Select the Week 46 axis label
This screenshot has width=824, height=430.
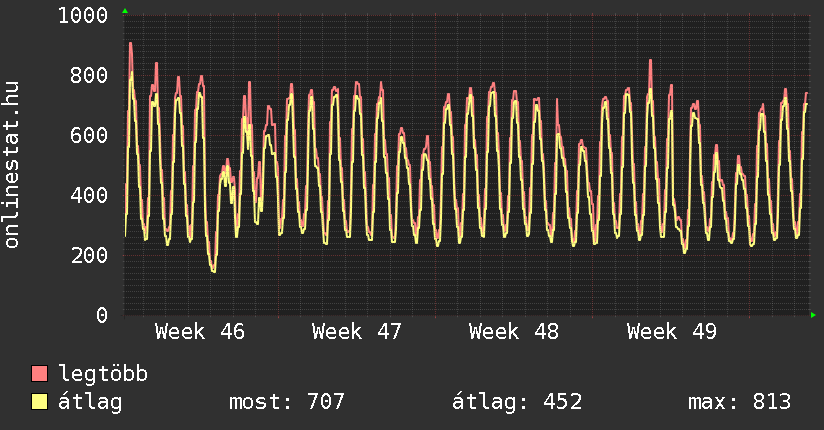tap(200, 332)
